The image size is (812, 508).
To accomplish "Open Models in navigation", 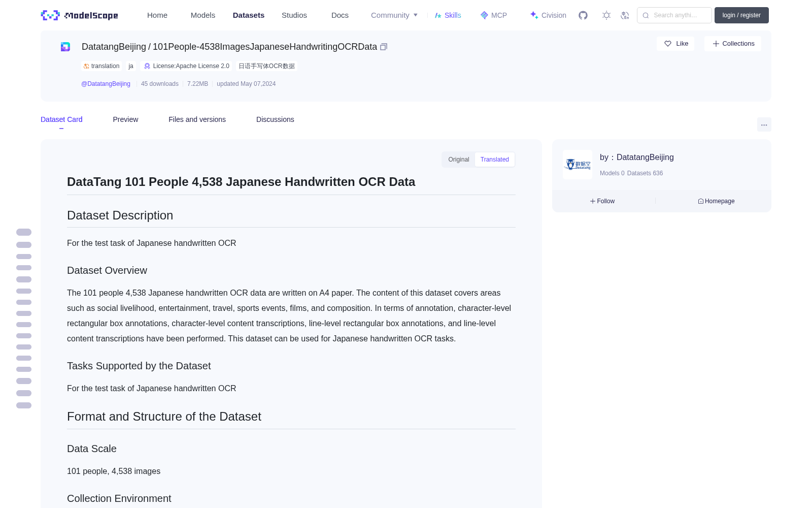I will [x=203, y=15].
